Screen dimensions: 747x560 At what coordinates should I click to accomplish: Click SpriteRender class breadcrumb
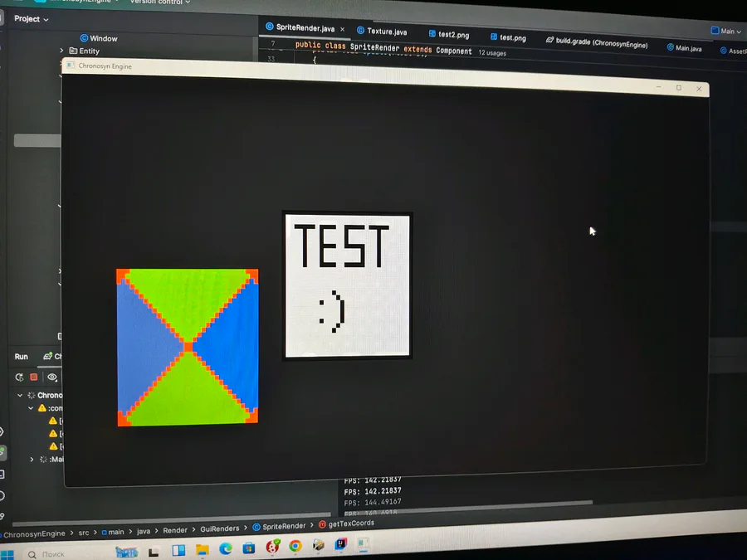279,526
